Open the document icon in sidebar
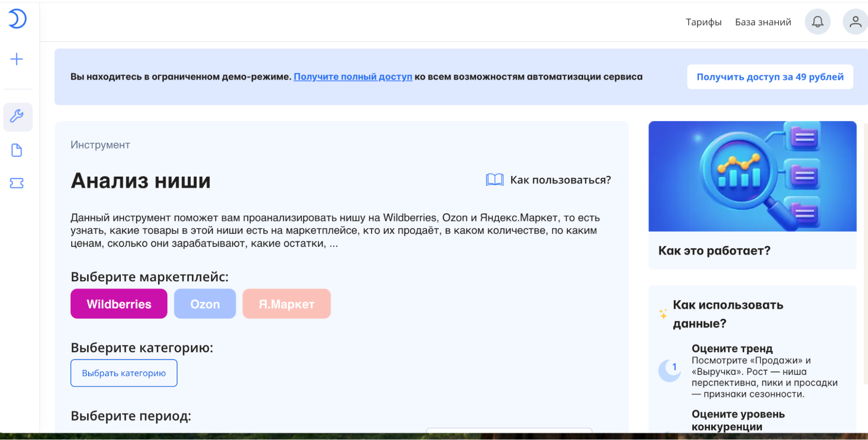The width and height of the screenshot is (868, 440). [x=17, y=150]
